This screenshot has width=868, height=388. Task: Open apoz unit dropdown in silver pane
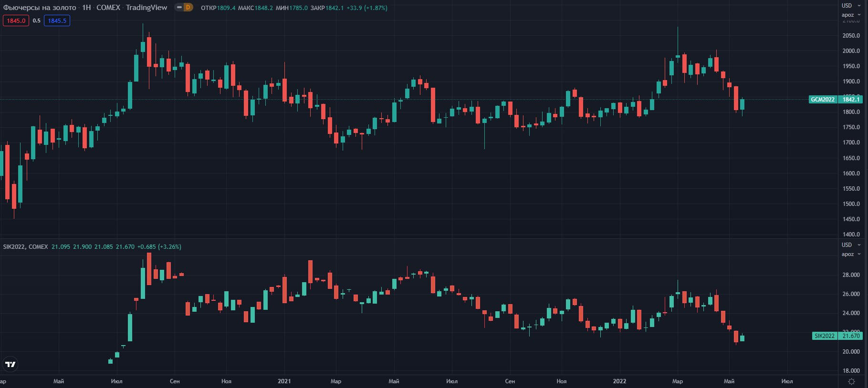click(851, 254)
